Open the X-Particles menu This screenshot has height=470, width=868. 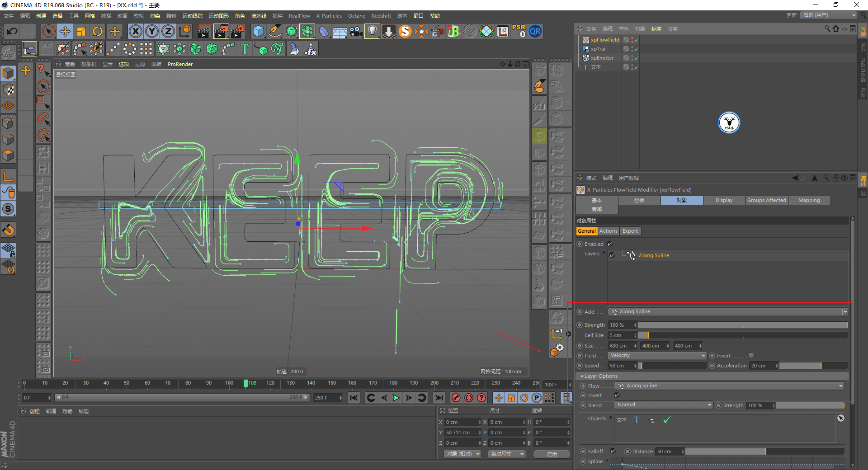(329, 16)
